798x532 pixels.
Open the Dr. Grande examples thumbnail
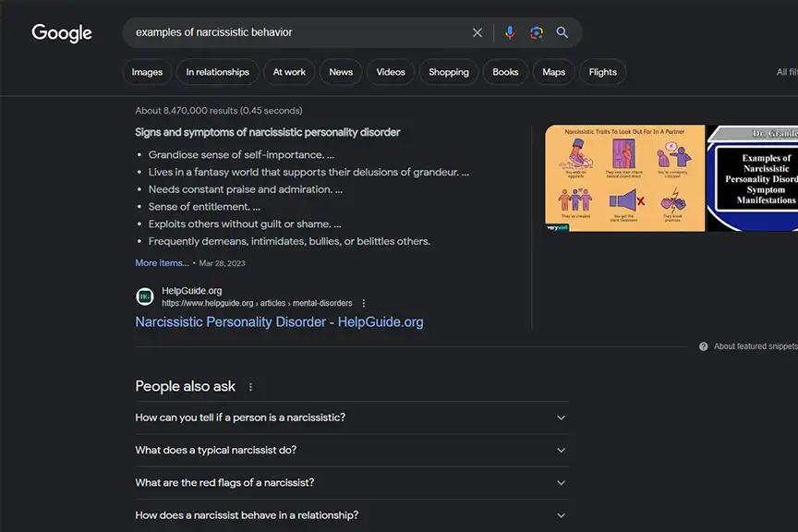(x=753, y=178)
